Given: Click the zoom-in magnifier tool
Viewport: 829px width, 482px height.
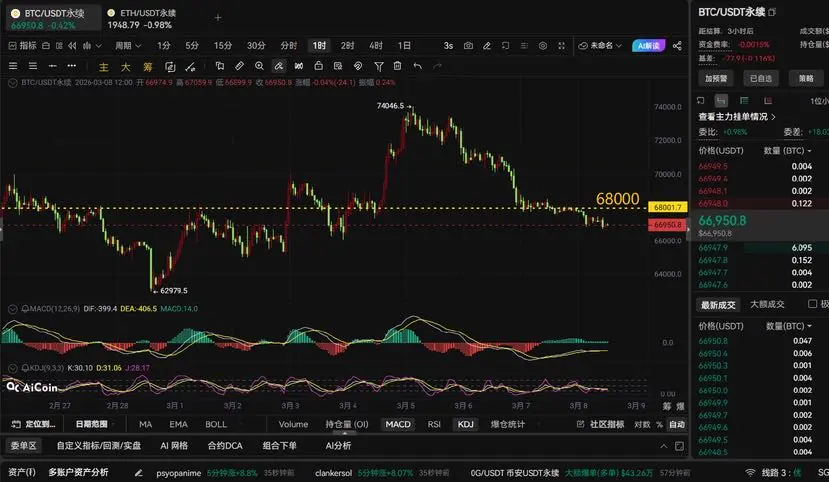Looking at the screenshot, I should point(259,66).
